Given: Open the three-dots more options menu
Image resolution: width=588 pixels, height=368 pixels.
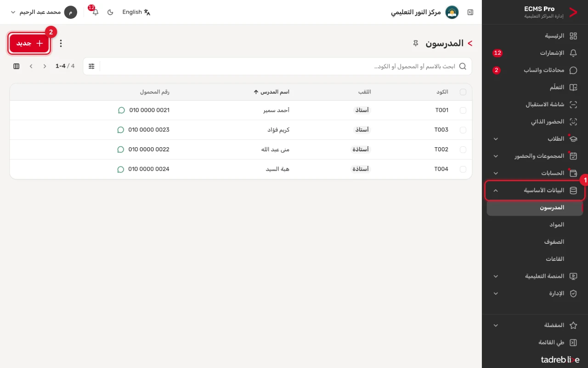Looking at the screenshot, I should pos(61,44).
